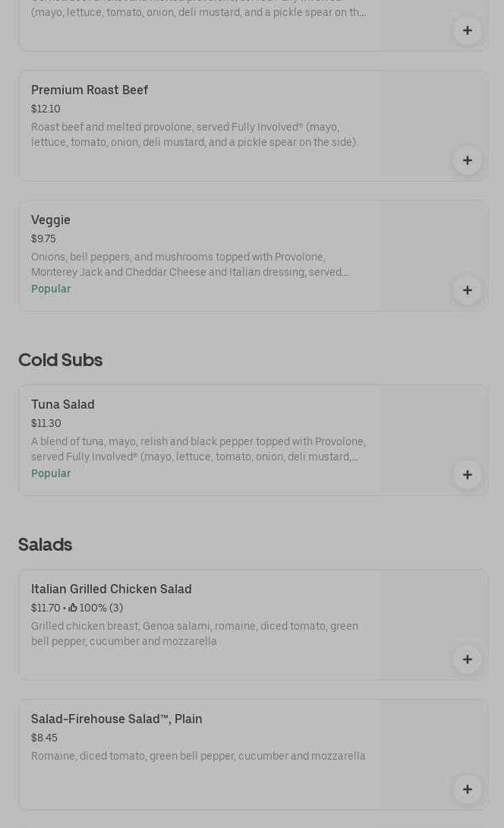Tap plus icon on topmost partial item
504x828 pixels.
tap(468, 30)
